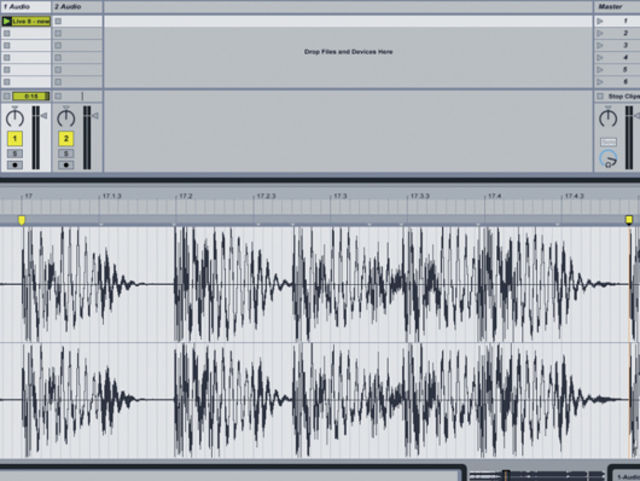
Task: Solo track 1 with the S button
Action: coord(15,154)
